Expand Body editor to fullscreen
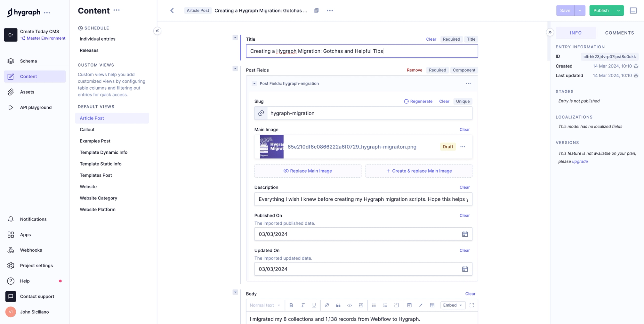Screen dimensions: 644x324 (472, 305)
